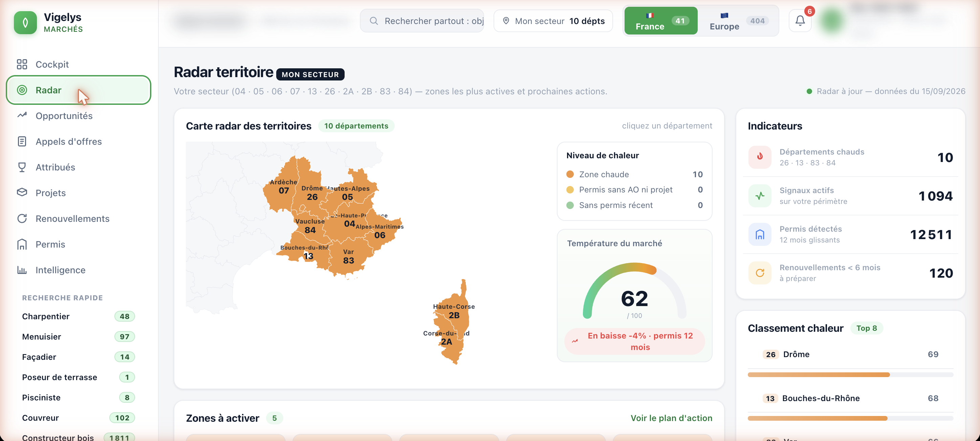
Task: Click the MON SECTEUR badge
Action: coord(310,74)
